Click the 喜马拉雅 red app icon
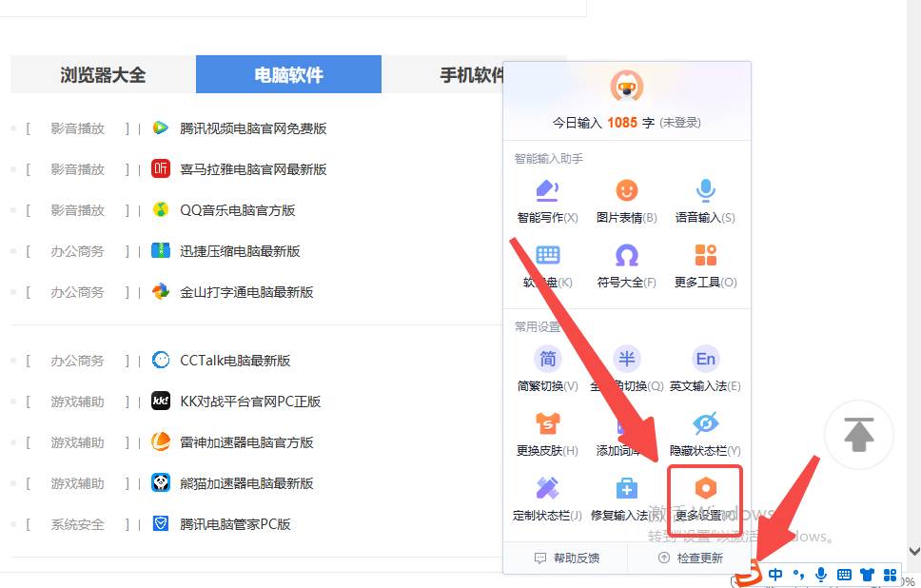 pos(161,168)
